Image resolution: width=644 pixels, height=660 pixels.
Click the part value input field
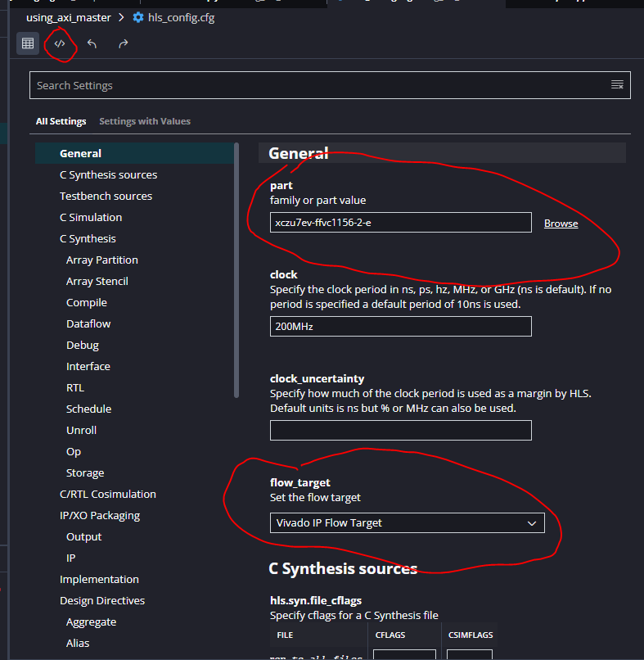click(400, 223)
